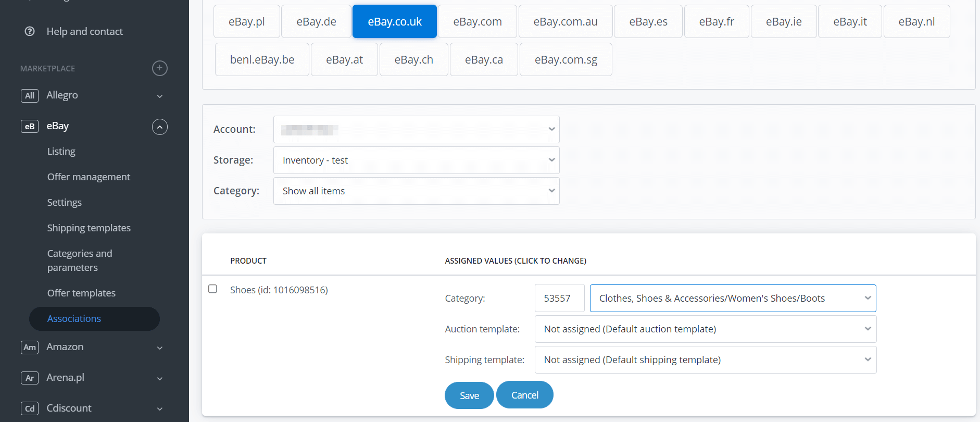Viewport: 980px width, 422px height.
Task: Click the Arena.pl 'Ar' badge icon
Action: coord(30,378)
